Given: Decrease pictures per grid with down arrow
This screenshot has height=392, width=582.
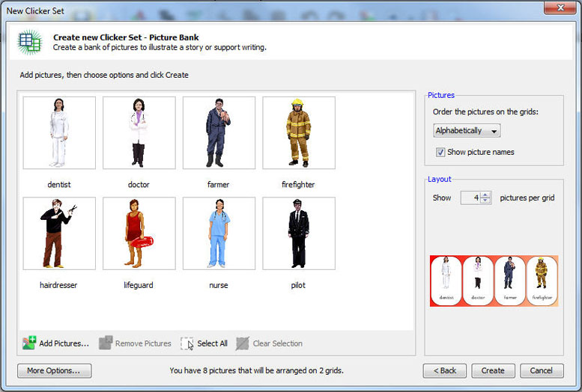Looking at the screenshot, I should click(485, 200).
